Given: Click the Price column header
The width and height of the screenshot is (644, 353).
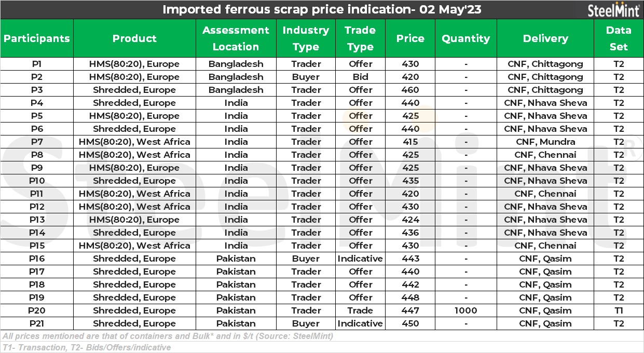Looking at the screenshot, I should 410,38.
